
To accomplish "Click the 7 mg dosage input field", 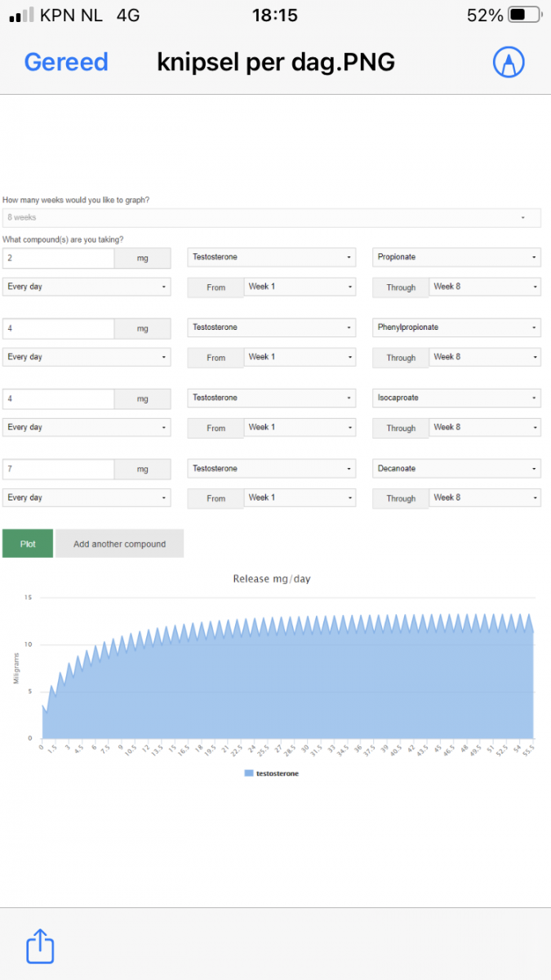I will (58, 470).
